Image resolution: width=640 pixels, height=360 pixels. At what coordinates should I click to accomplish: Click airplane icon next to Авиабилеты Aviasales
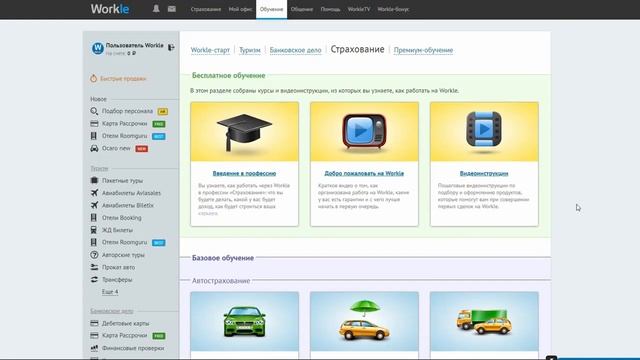[x=94, y=193]
